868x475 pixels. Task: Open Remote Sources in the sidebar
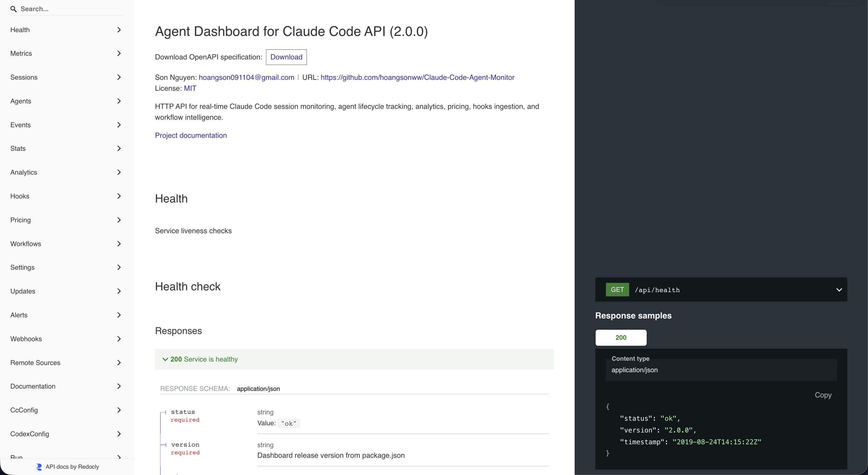click(67, 363)
